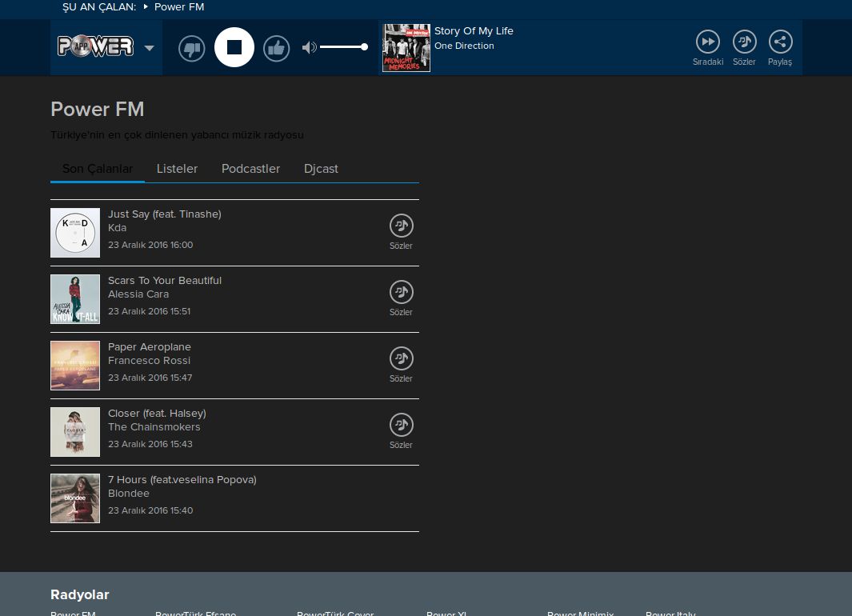Viewport: 852px width, 616px height.
Task: Click the Power FM page heading
Action: [x=98, y=109]
